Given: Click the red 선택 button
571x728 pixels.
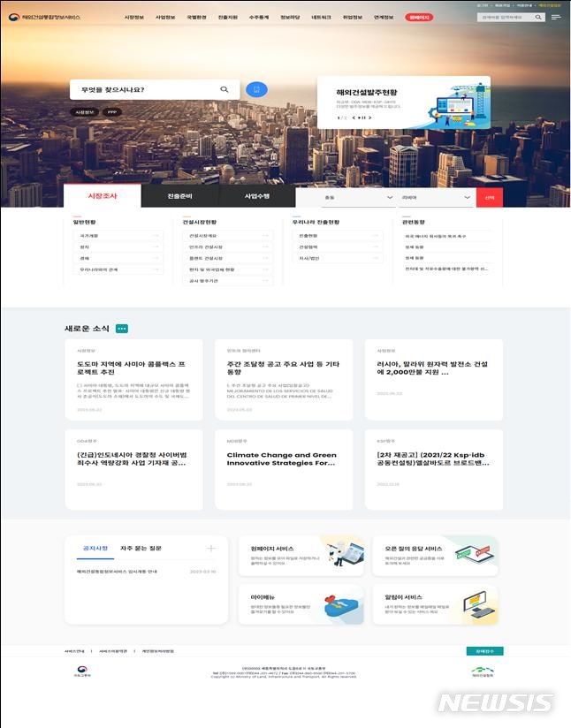Looking at the screenshot, I should 490,197.
